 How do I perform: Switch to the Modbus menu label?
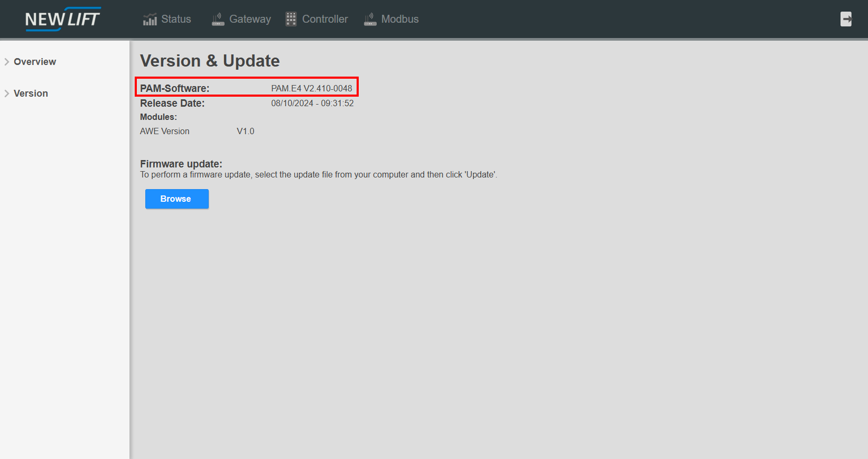click(x=400, y=19)
